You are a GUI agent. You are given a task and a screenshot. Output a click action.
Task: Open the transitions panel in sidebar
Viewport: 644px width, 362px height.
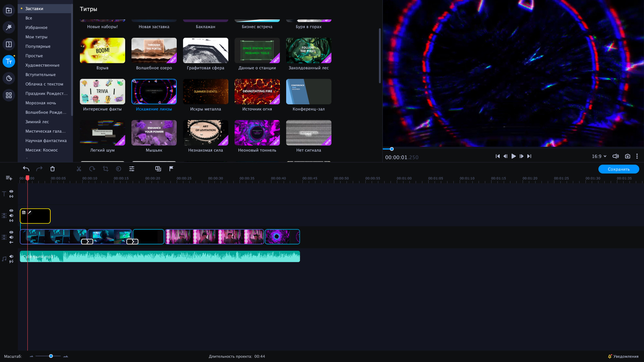(x=9, y=44)
